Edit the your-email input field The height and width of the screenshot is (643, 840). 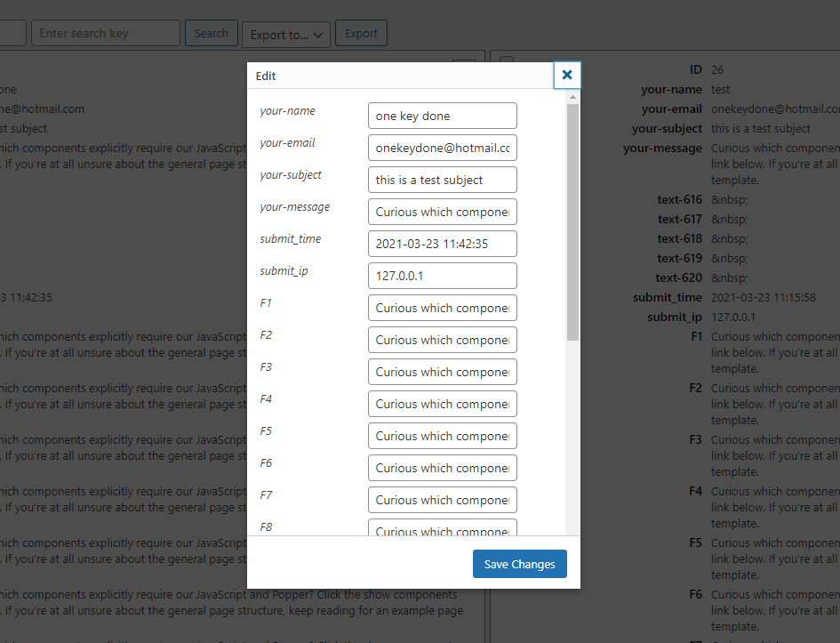(x=443, y=148)
